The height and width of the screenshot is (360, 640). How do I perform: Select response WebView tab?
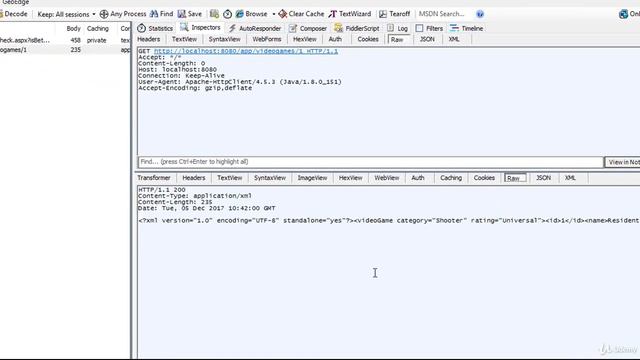tap(387, 178)
